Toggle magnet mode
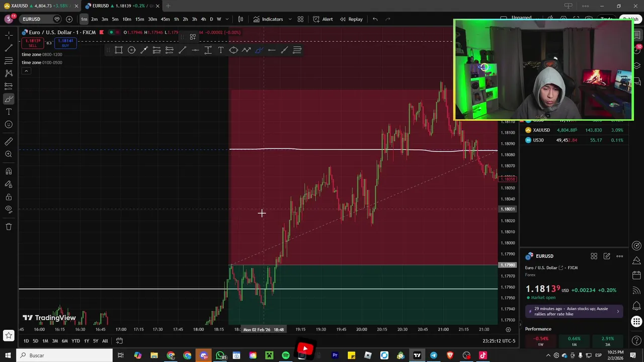This screenshot has height=362, width=644. coord(9,171)
